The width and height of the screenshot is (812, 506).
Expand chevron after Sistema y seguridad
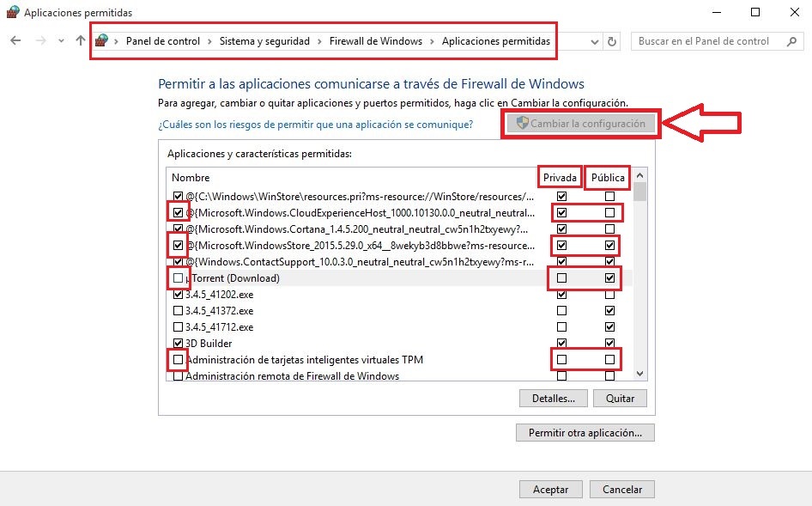(319, 41)
